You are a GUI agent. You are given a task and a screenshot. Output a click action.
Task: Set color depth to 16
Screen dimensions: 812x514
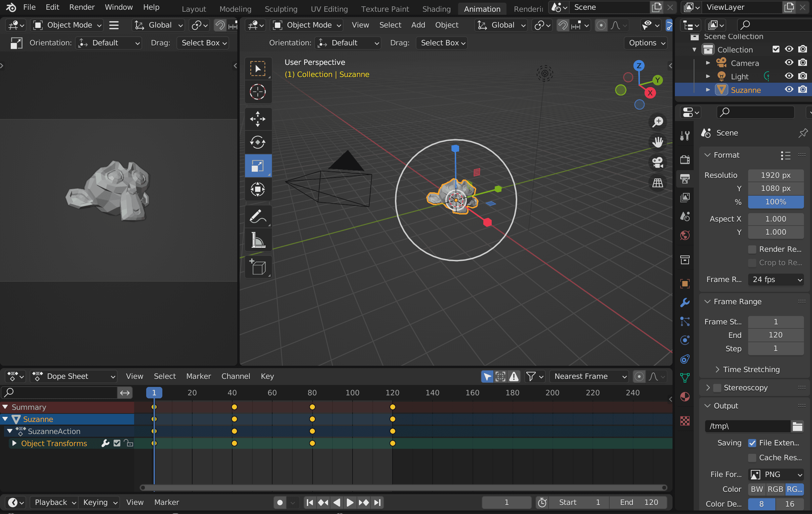click(790, 504)
